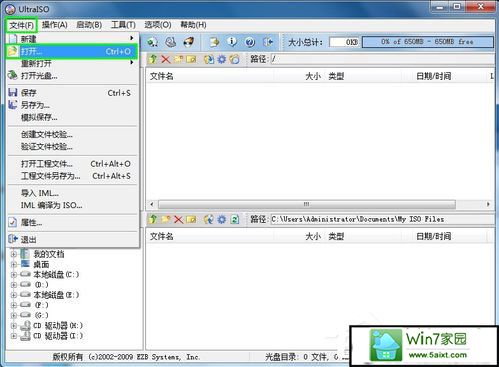This screenshot has height=367, width=499.
Task: Expand the (G:) drive node
Action: coord(14,315)
